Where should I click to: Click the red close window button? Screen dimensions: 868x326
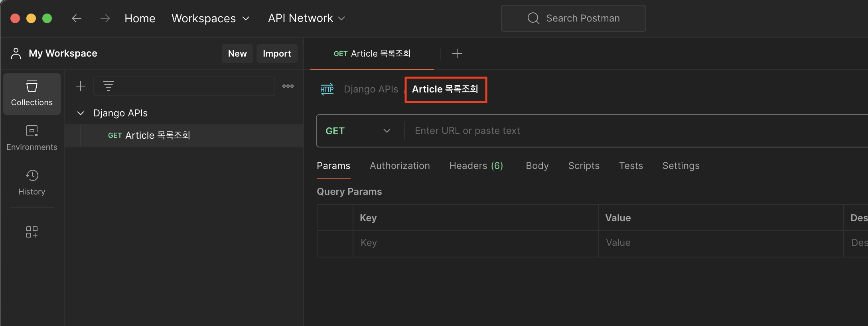click(15, 18)
